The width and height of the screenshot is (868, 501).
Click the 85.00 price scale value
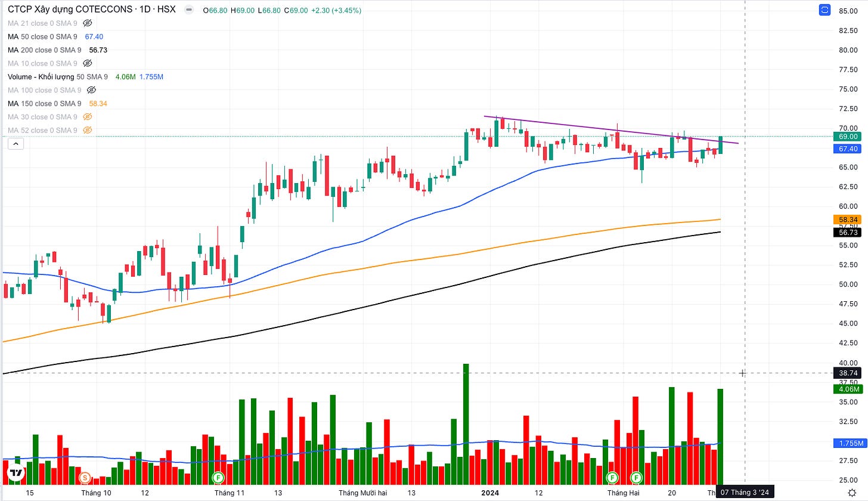pos(848,11)
